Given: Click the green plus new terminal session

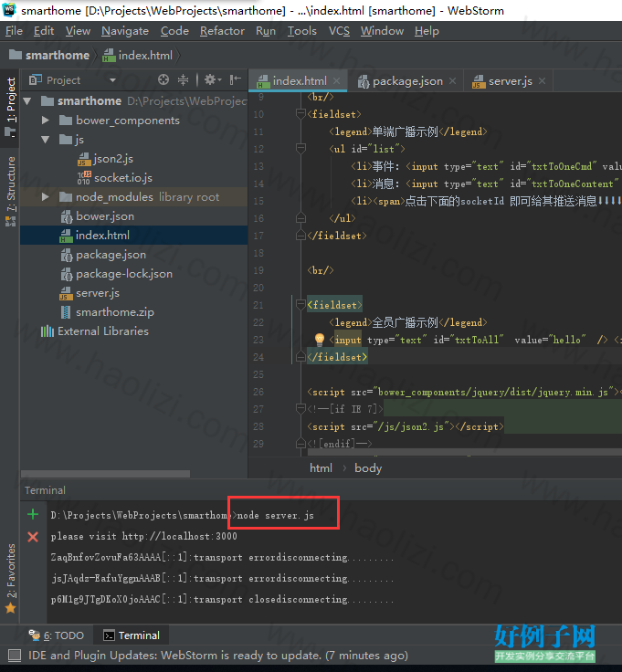Looking at the screenshot, I should [33, 514].
